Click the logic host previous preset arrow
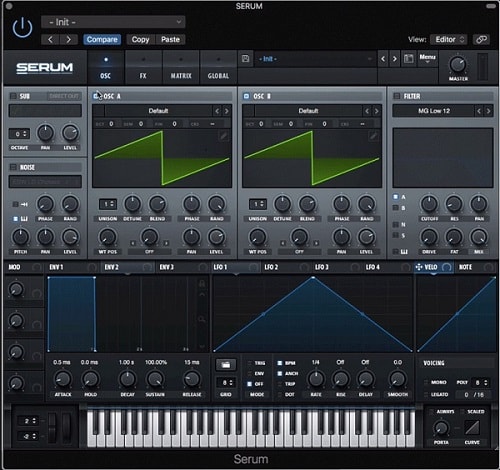This screenshot has width=500, height=470. click(50, 40)
